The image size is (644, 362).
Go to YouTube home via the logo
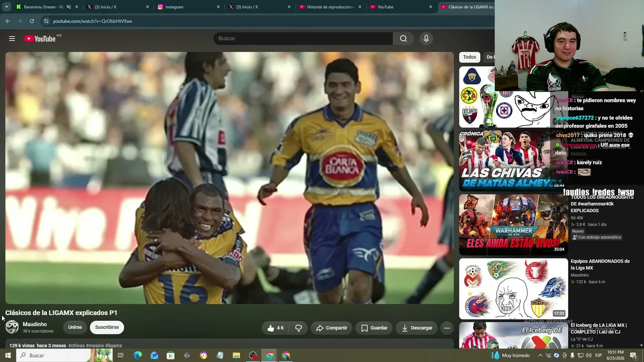tap(40, 39)
